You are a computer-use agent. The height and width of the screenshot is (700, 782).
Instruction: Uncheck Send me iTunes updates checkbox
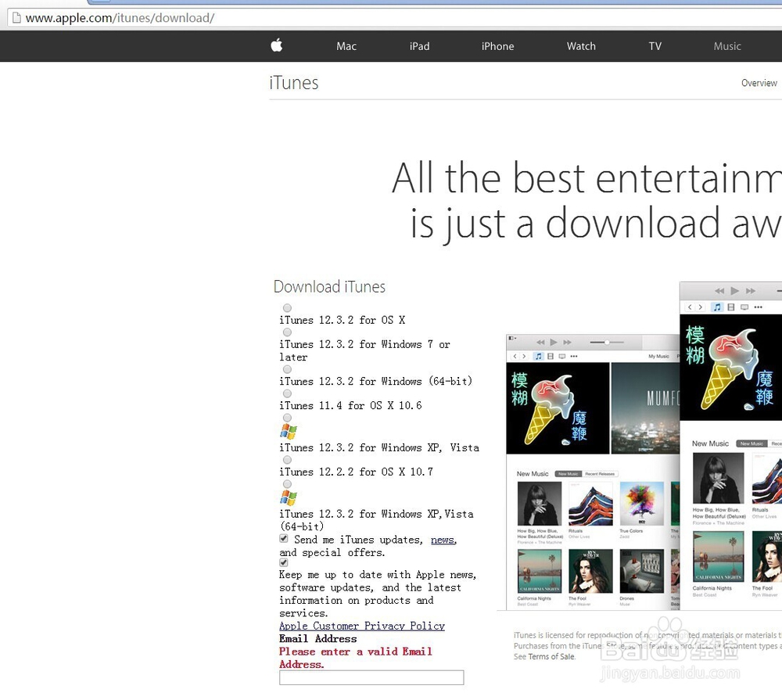[284, 538]
